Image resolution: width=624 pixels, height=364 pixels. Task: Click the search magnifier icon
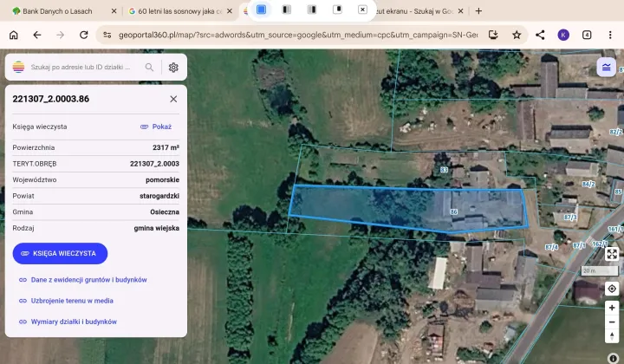(x=149, y=68)
